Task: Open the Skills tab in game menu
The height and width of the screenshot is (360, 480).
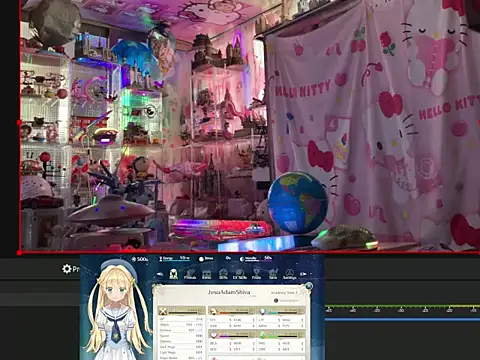Action: point(223,274)
